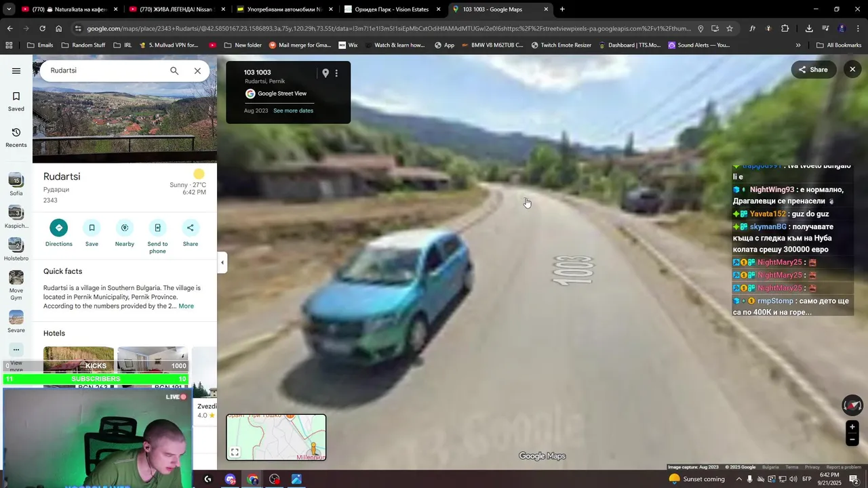The image size is (868, 488).
Task: Click the Street View compass
Action: [852, 405]
